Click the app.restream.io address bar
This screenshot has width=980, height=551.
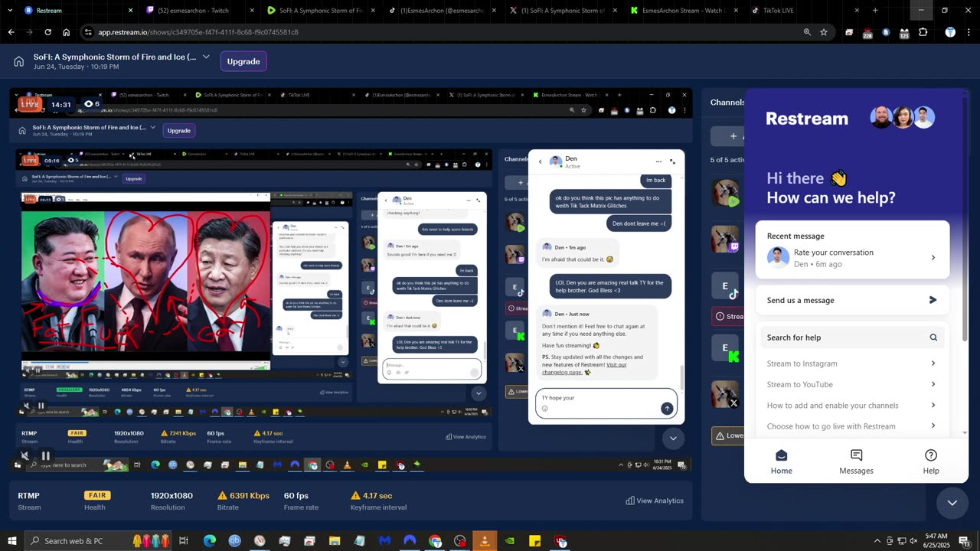tap(443, 32)
